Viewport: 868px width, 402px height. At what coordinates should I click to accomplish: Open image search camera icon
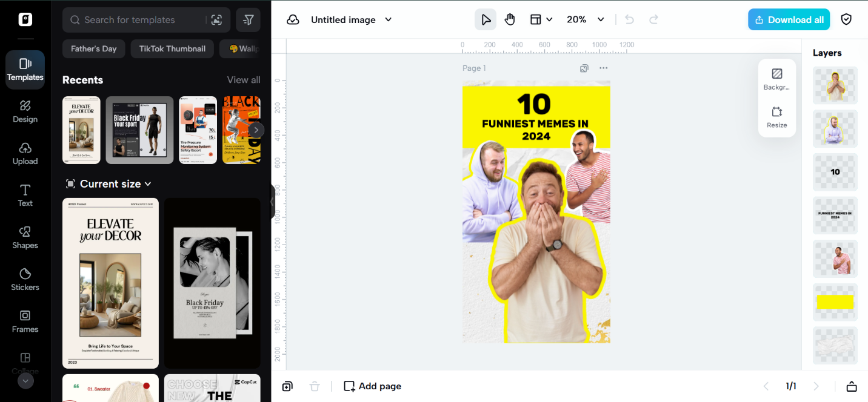coord(216,20)
